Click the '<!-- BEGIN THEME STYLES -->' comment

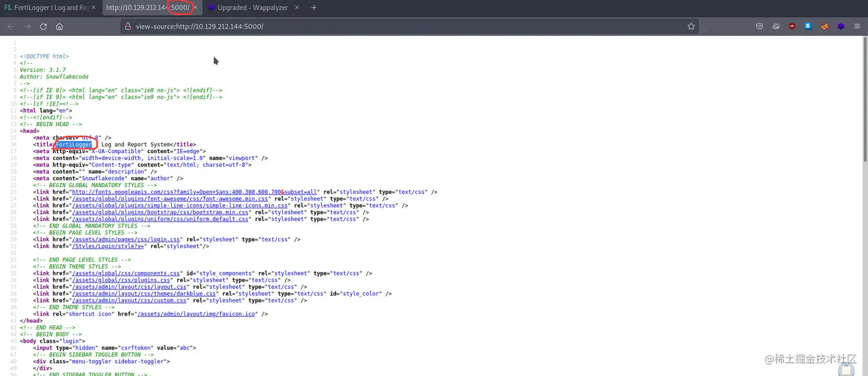pyautogui.click(x=77, y=266)
